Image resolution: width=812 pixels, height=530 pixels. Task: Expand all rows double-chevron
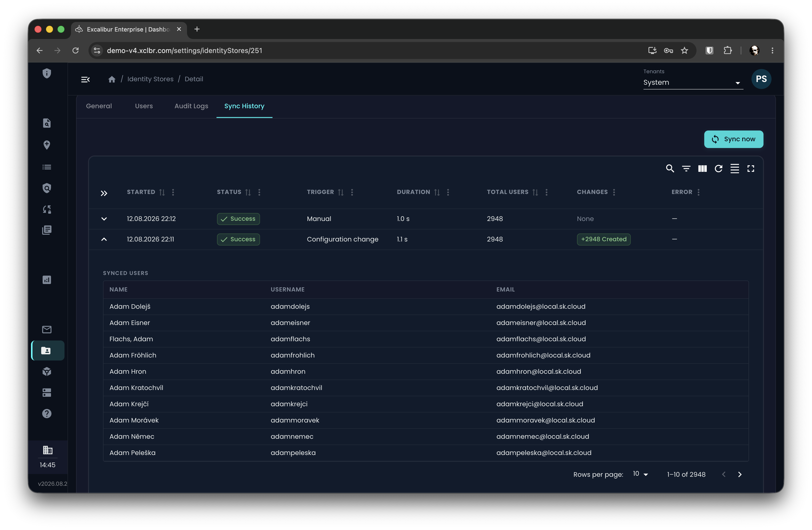pyautogui.click(x=104, y=193)
